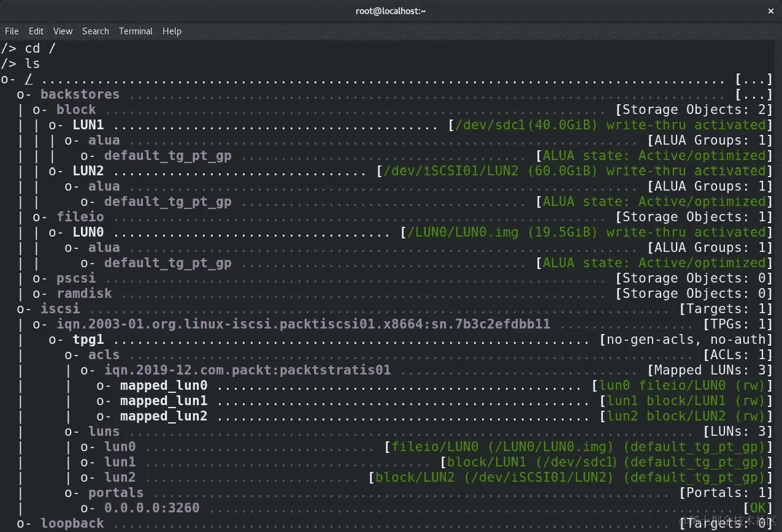The height and width of the screenshot is (532, 782).
Task: Click '[Mapped LUNs: 3]' text
Action: [x=709, y=370]
